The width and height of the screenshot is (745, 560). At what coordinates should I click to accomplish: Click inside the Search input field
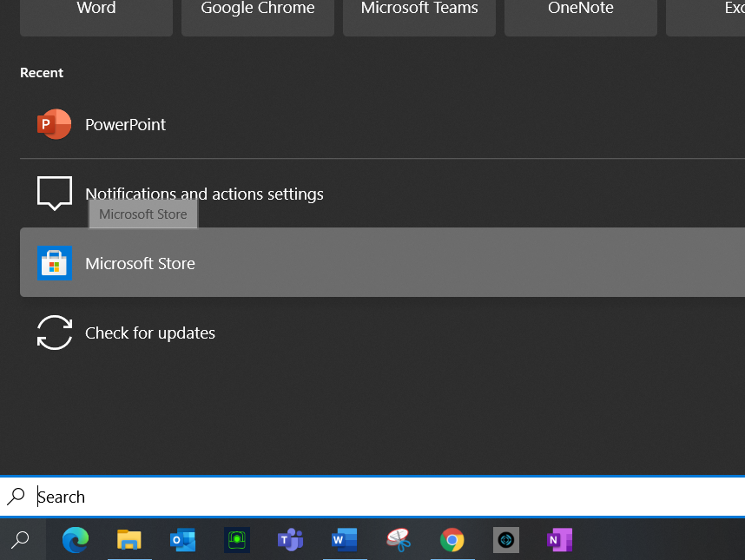pyautogui.click(x=372, y=497)
